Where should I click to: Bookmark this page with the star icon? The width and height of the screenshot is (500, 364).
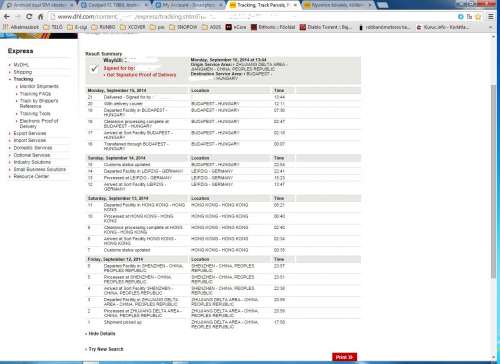click(478, 17)
